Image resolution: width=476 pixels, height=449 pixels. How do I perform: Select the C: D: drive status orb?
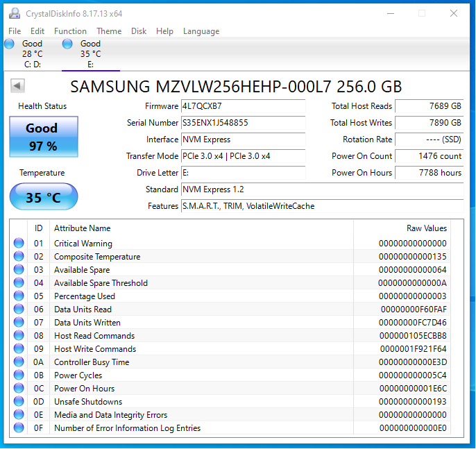(x=10, y=44)
